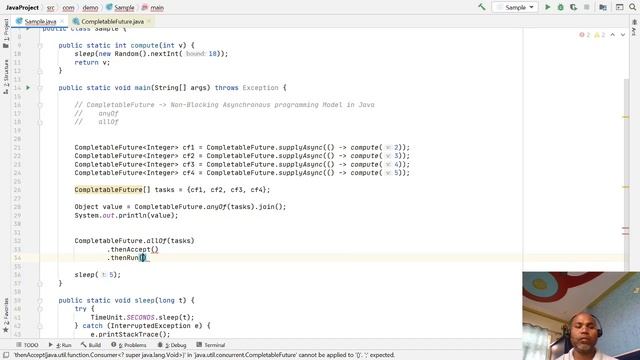Click com breadcrumb in navigation bar

point(68,7)
